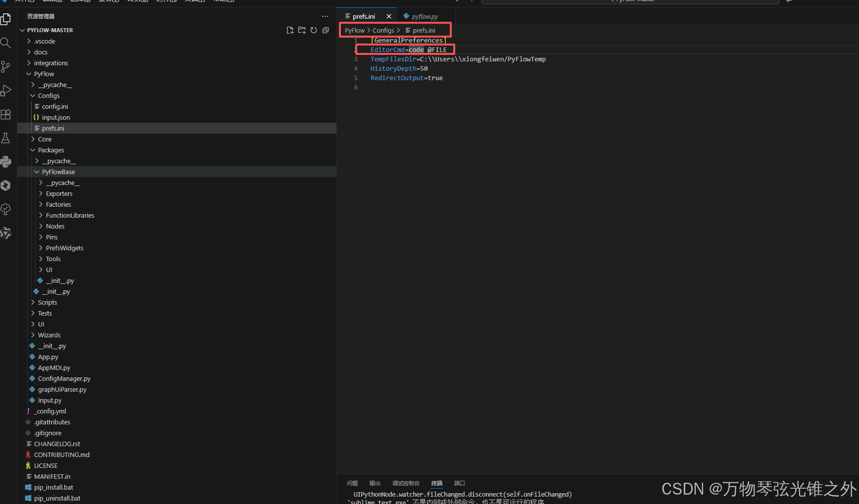Switch to the pyflow.py editor tab
Screen dimensions: 859x504
point(425,16)
